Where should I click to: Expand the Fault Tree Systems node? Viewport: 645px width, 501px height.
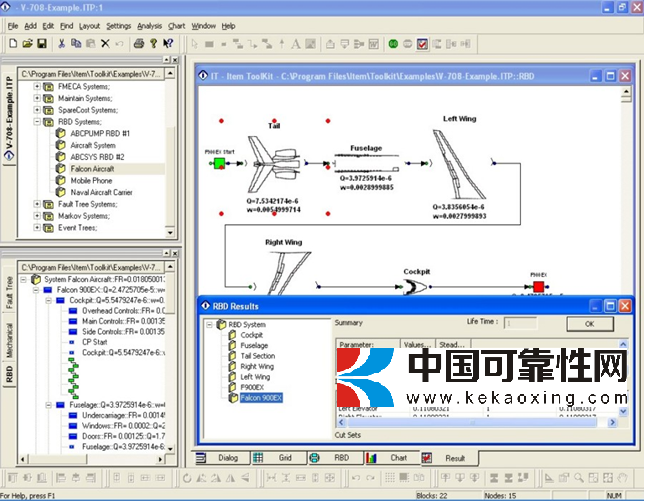coord(37,204)
